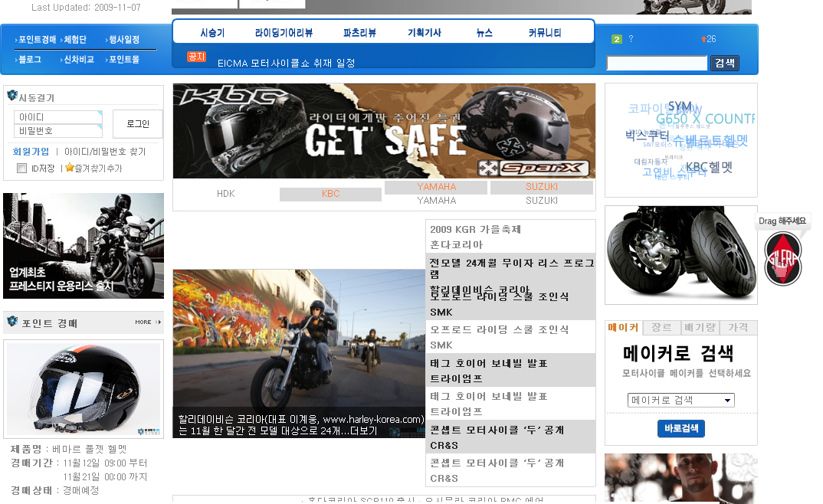Open the 파츠리뷰 menu
The image size is (823, 504).
[x=359, y=33]
